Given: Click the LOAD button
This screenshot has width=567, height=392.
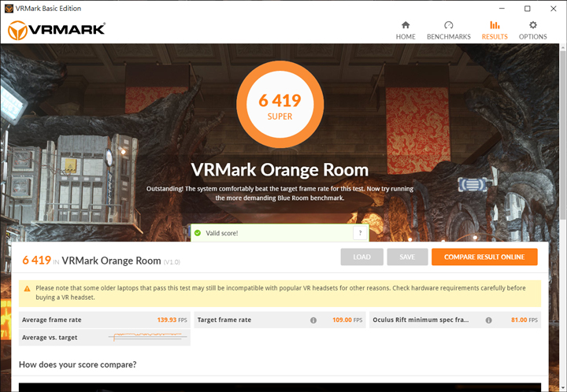Looking at the screenshot, I should pyautogui.click(x=361, y=257).
